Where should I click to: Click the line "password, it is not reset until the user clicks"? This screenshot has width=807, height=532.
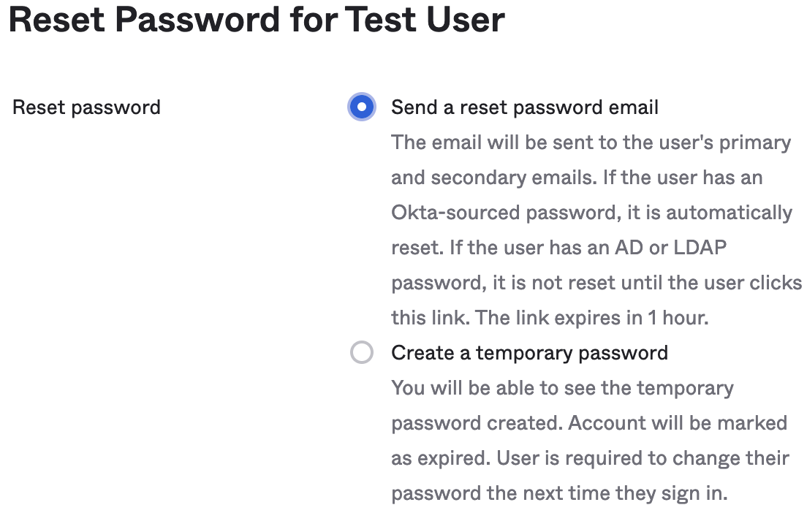596,283
